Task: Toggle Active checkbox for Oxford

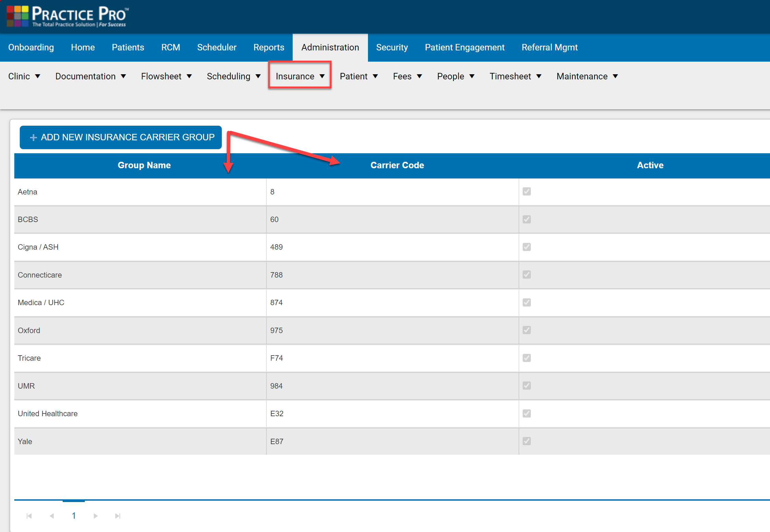Action: pyautogui.click(x=527, y=330)
